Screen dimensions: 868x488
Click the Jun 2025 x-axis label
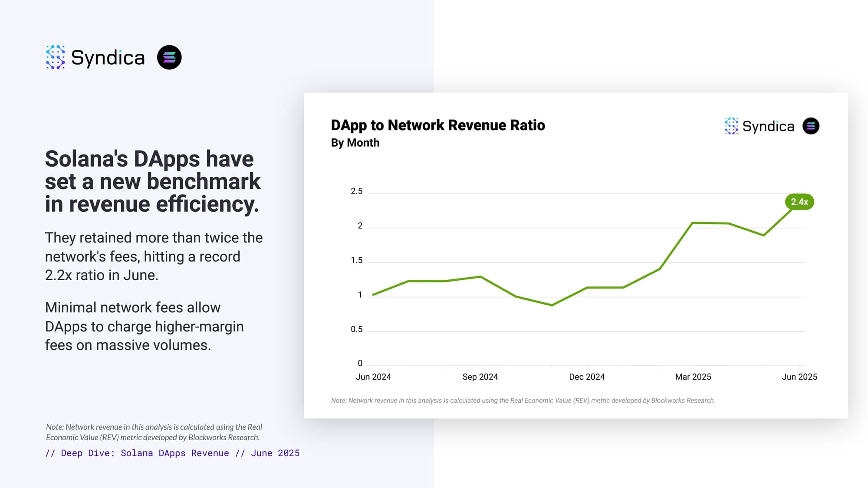tap(799, 377)
